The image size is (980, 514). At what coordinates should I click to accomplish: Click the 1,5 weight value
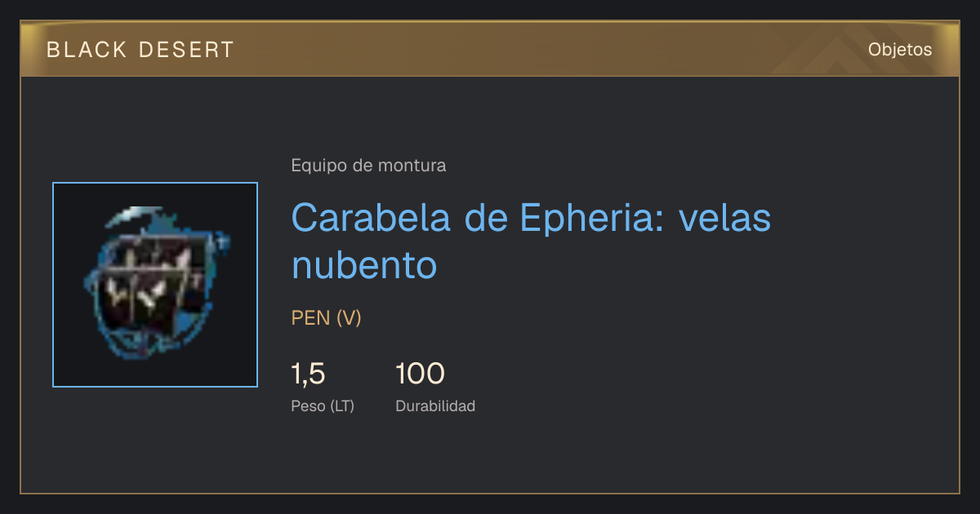click(309, 374)
